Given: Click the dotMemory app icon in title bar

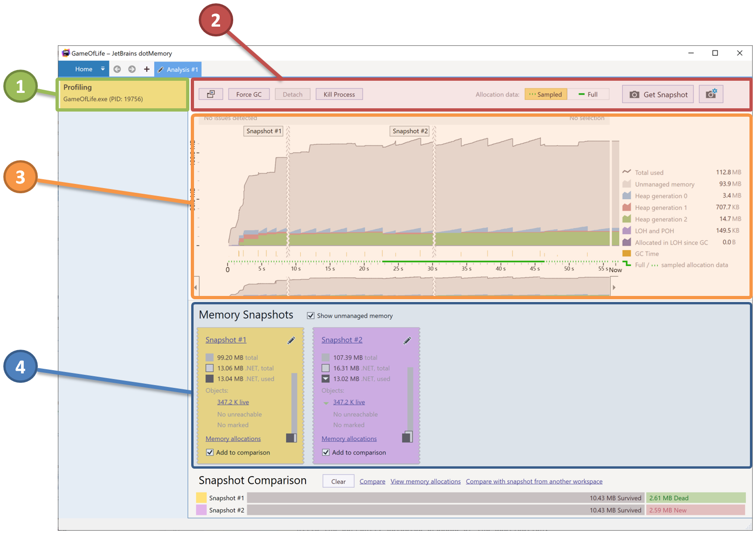Looking at the screenshot, I should click(66, 53).
